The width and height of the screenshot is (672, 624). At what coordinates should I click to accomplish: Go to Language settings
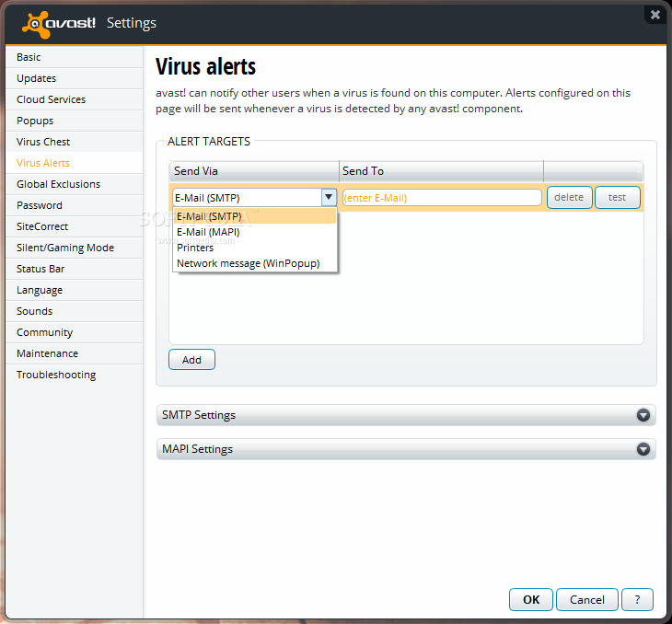coord(75,290)
